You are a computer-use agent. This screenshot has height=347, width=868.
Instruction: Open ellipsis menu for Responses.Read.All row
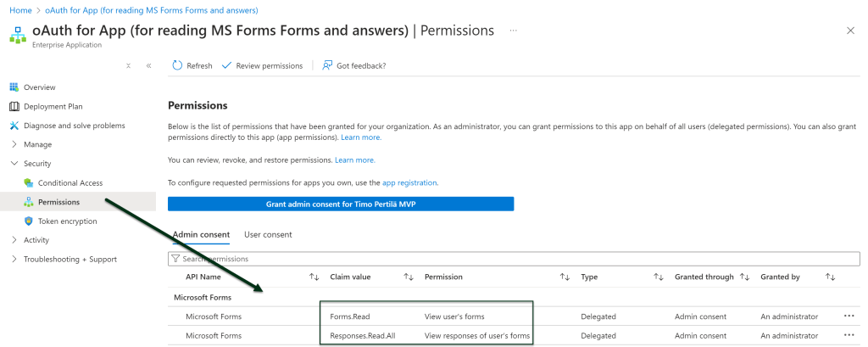click(x=849, y=336)
